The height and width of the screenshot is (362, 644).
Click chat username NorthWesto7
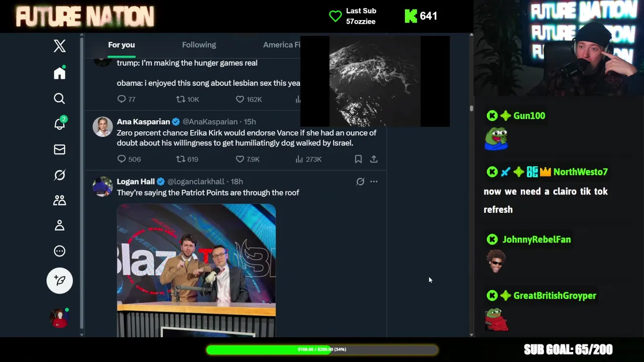pyautogui.click(x=580, y=172)
